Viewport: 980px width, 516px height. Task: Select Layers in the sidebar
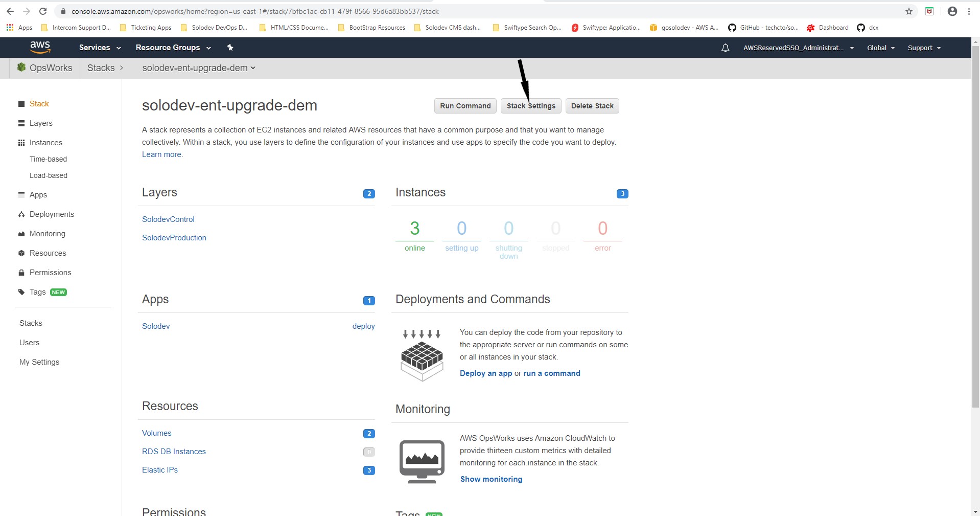coord(41,123)
